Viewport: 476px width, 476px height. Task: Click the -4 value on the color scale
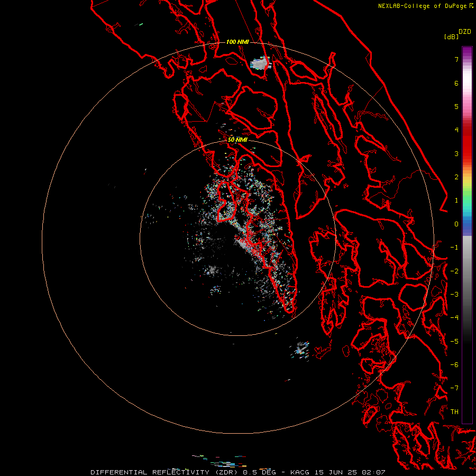454,318
